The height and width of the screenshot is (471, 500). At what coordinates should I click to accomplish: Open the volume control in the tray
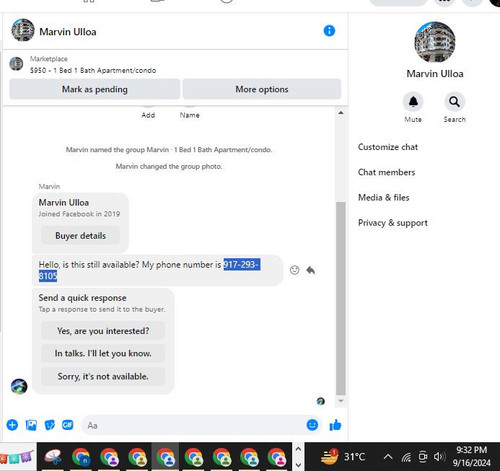(439, 456)
